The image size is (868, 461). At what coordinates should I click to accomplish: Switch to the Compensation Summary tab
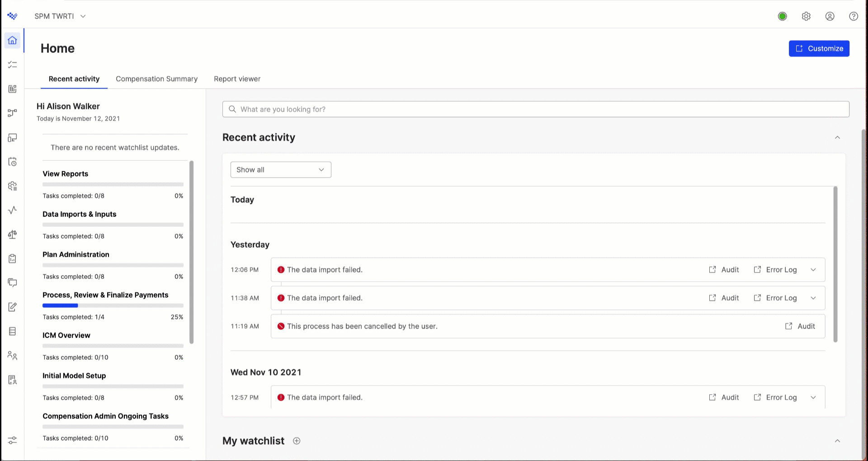pyautogui.click(x=156, y=79)
